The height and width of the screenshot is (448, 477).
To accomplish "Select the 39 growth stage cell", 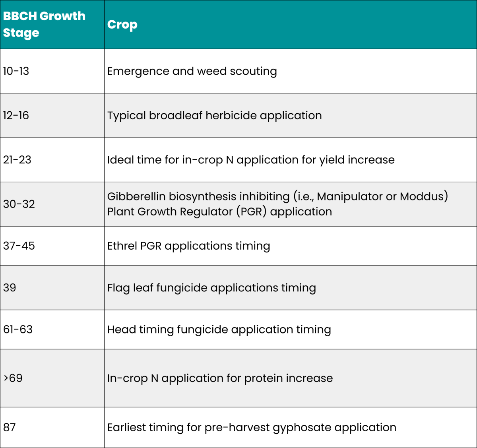I will pyautogui.click(x=52, y=288).
